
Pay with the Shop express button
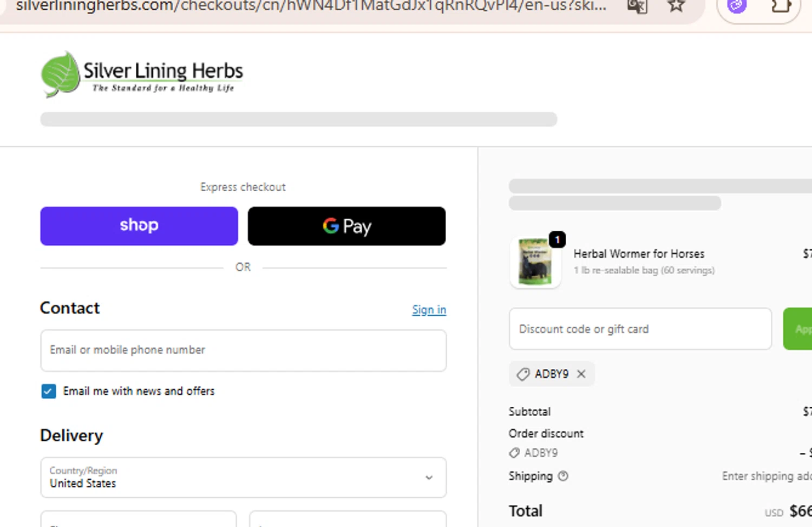point(139,226)
